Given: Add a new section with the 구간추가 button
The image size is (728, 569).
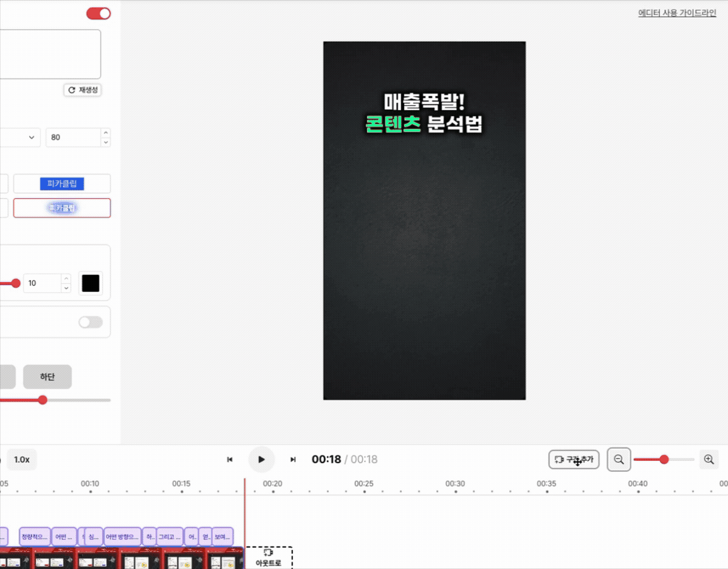Looking at the screenshot, I should pyautogui.click(x=574, y=460).
